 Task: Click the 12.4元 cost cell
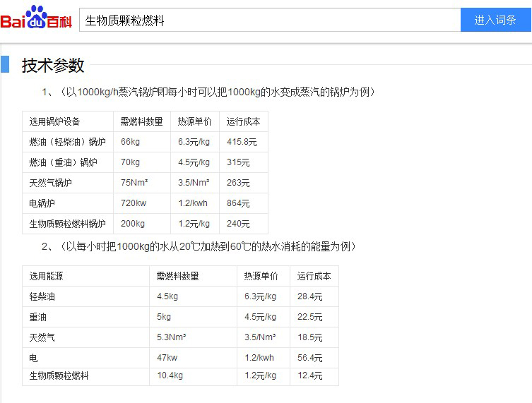(310, 375)
